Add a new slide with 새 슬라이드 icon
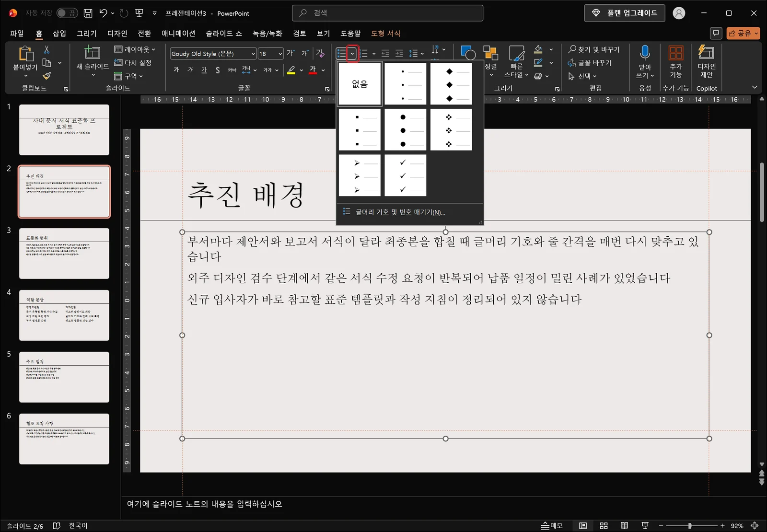 point(92,52)
